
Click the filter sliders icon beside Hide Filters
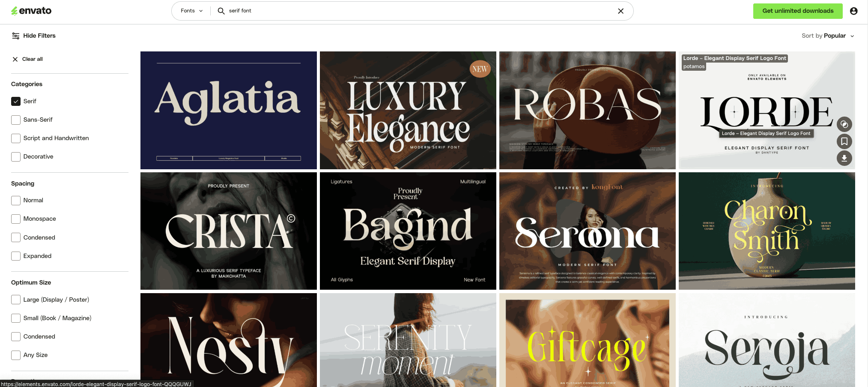click(x=16, y=36)
